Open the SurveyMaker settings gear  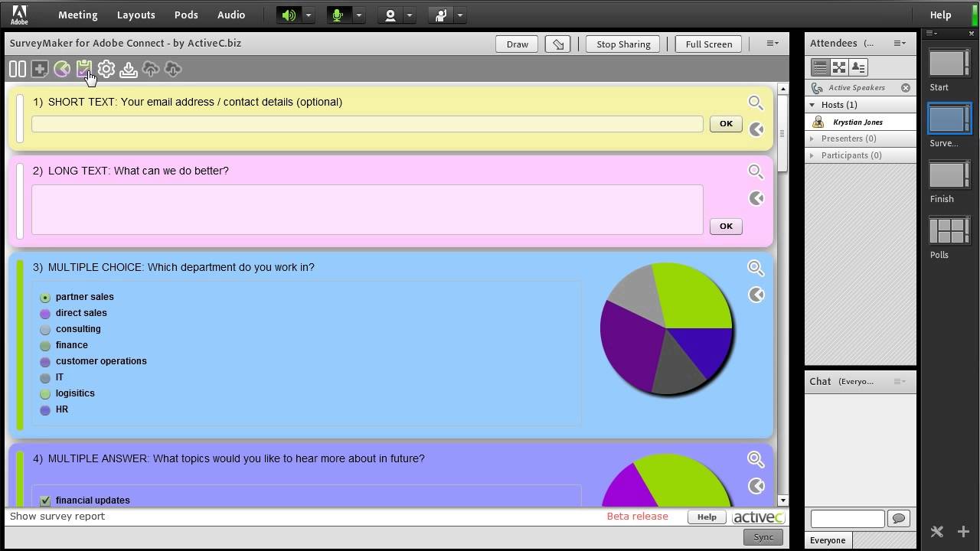pyautogui.click(x=106, y=70)
